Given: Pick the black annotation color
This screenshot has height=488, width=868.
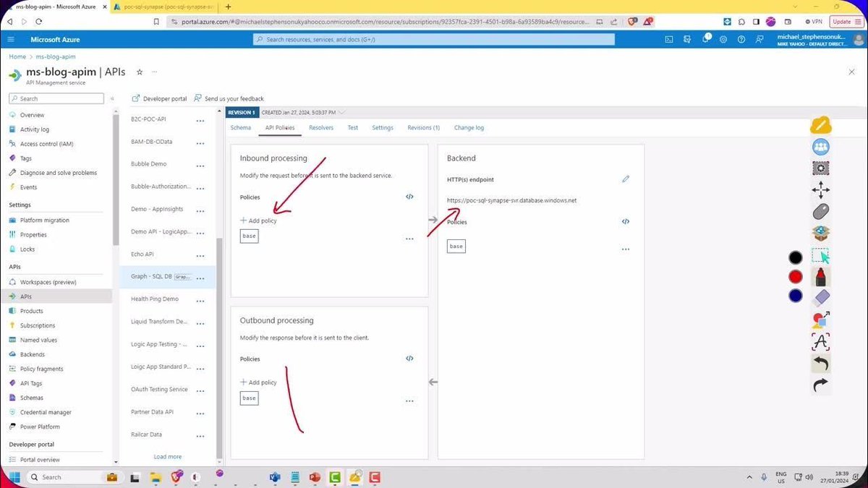Looking at the screenshot, I should [x=796, y=257].
